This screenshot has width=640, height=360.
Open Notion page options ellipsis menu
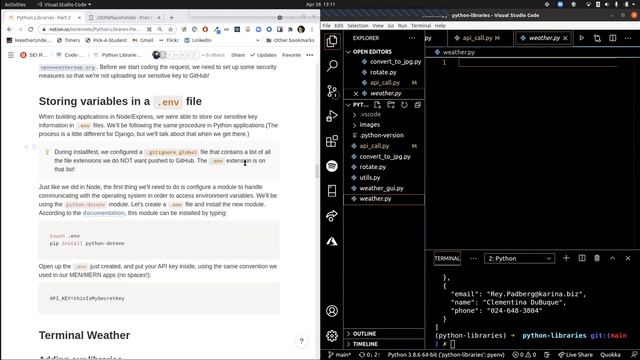pyautogui.click(x=310, y=55)
